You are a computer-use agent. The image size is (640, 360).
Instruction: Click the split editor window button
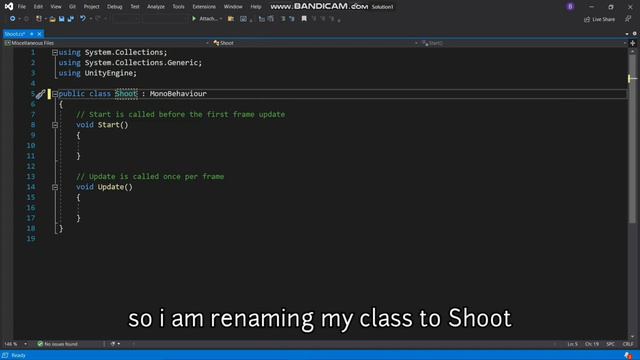[633, 43]
